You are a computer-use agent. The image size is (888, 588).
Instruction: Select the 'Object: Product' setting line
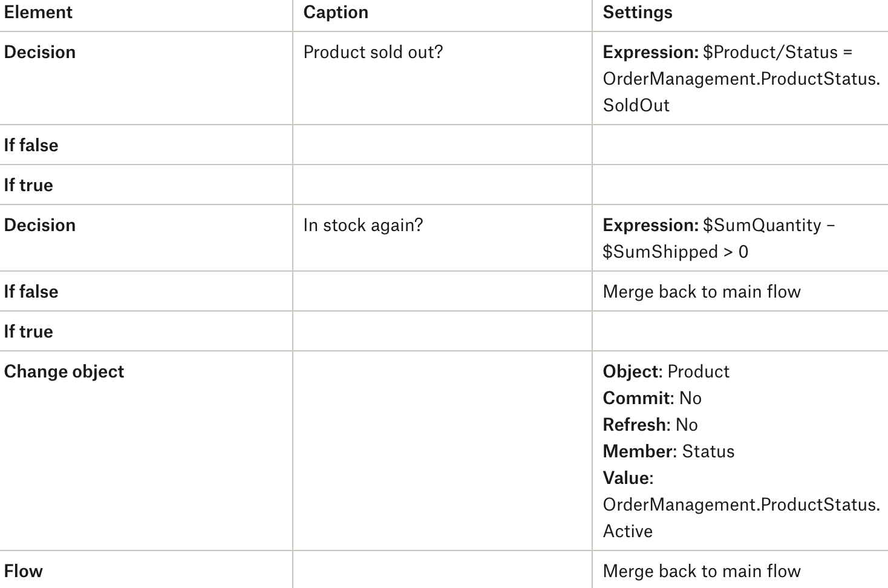(666, 371)
